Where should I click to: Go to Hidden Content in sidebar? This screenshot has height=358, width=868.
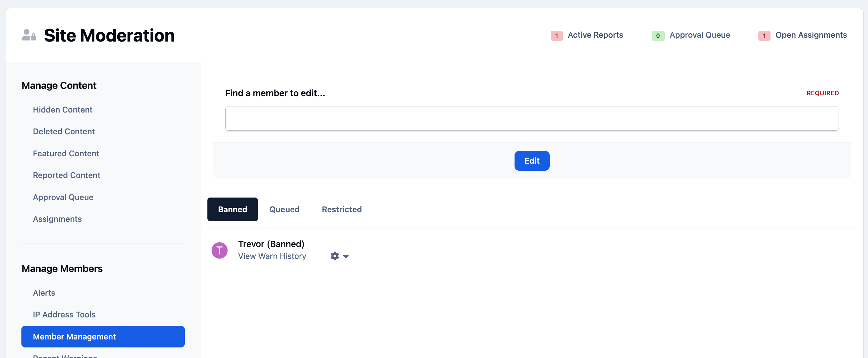[x=62, y=110]
